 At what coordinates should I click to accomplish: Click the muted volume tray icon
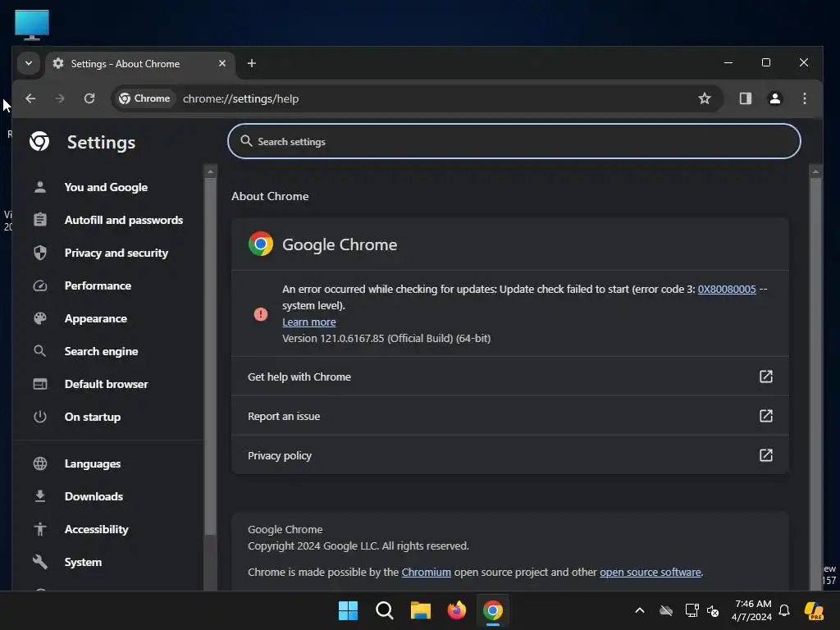[x=713, y=610]
